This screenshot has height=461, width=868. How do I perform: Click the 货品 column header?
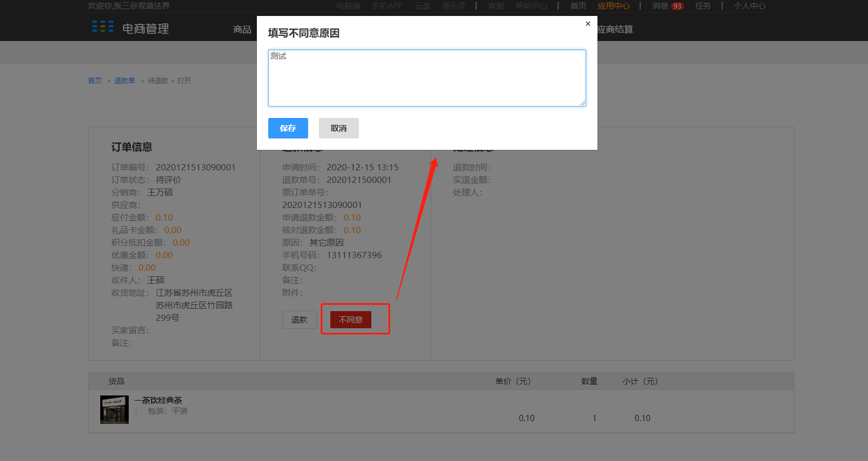116,381
